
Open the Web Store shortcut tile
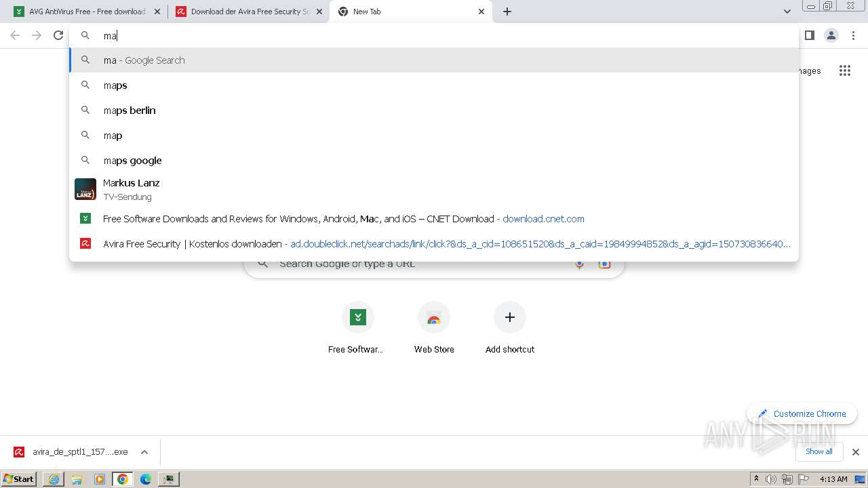[x=434, y=328]
